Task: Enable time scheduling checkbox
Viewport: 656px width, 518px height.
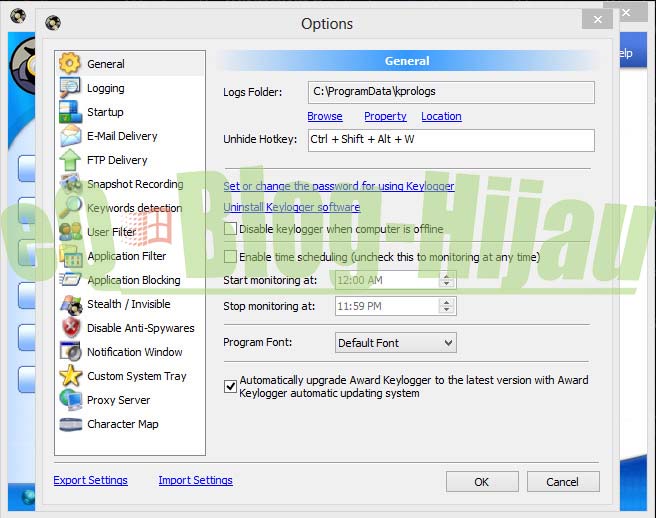Action: coord(230,256)
